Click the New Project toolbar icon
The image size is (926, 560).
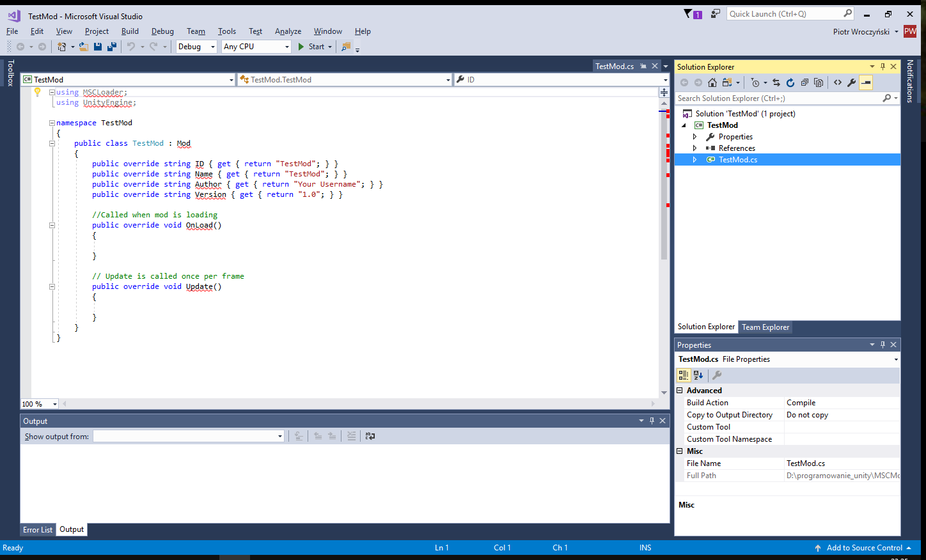[62, 47]
